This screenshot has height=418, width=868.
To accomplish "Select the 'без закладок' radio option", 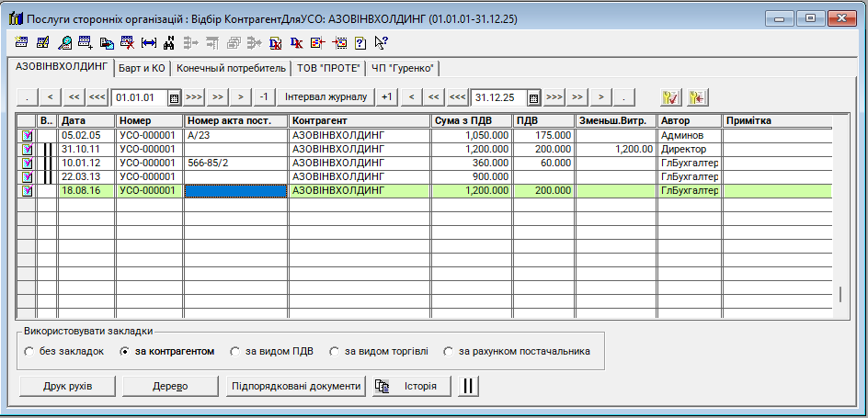I will [29, 351].
